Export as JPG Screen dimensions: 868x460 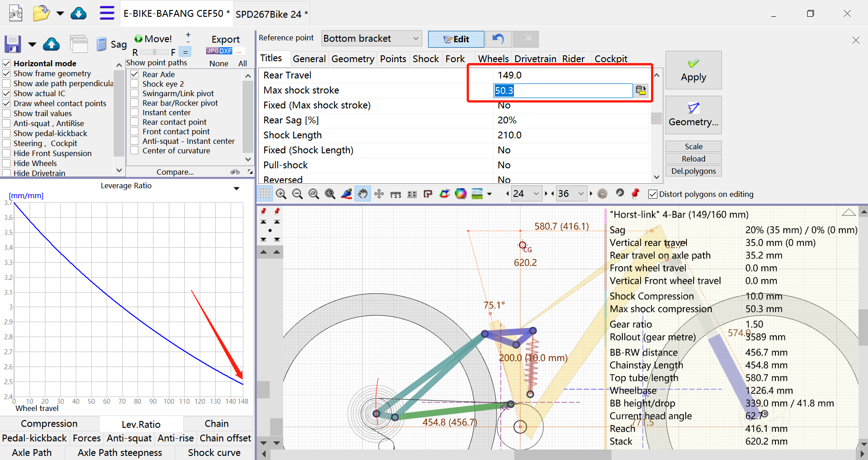pyautogui.click(x=212, y=51)
